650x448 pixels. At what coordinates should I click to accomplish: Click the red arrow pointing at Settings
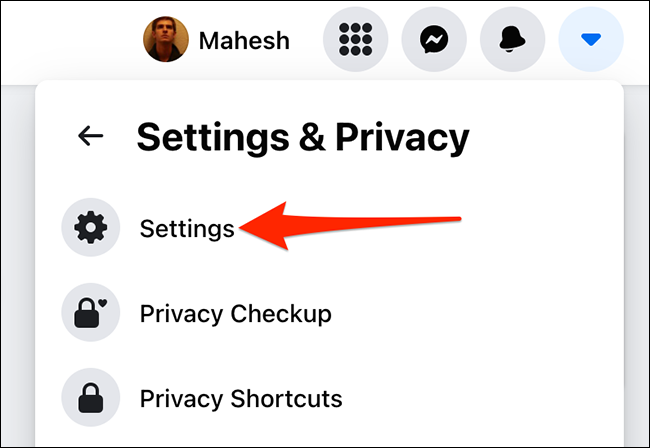pyautogui.click(x=350, y=225)
